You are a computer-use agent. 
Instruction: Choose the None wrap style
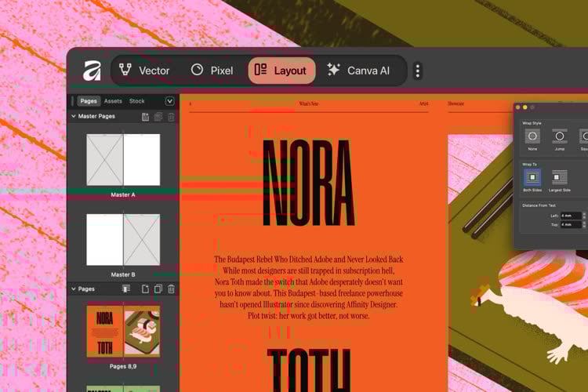click(x=533, y=136)
